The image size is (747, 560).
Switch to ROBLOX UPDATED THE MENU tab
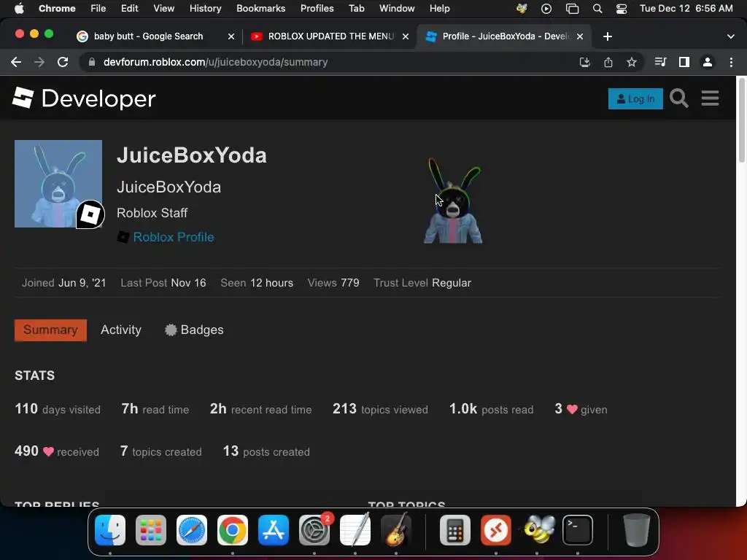click(330, 36)
